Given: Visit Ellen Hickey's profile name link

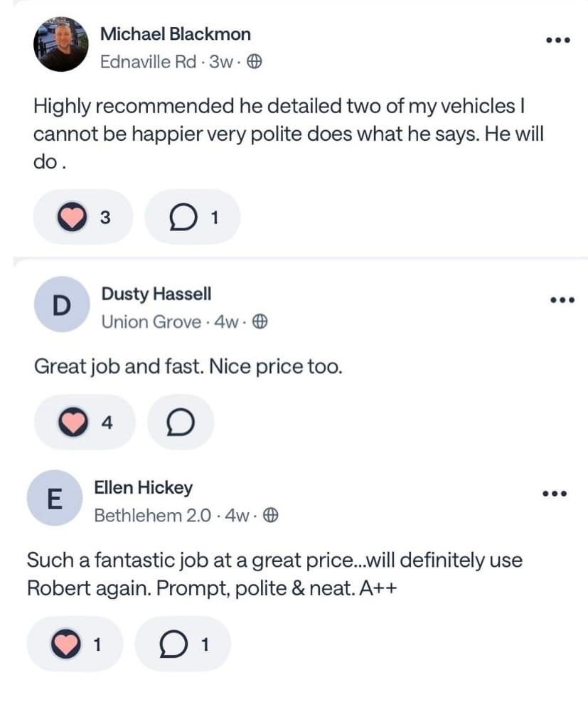Looking at the screenshot, I should click(143, 488).
